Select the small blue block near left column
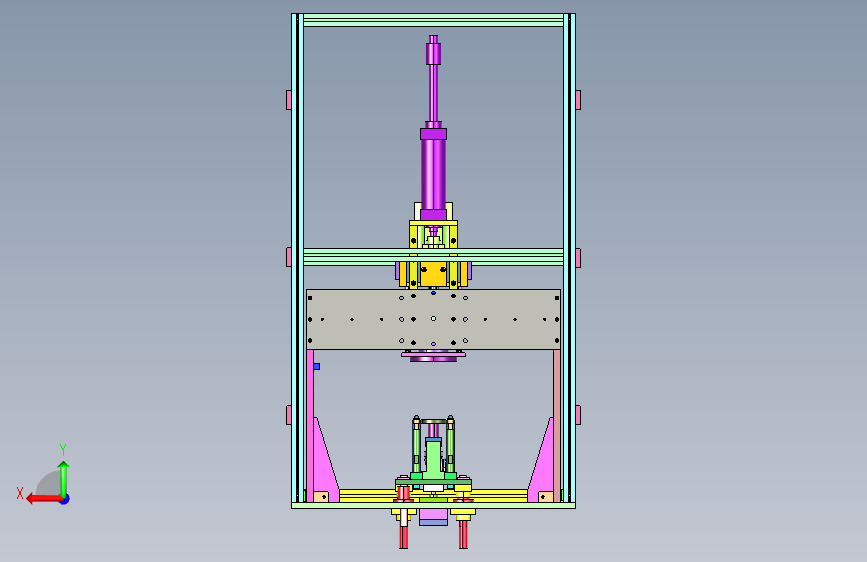The image size is (867, 562). [x=317, y=366]
